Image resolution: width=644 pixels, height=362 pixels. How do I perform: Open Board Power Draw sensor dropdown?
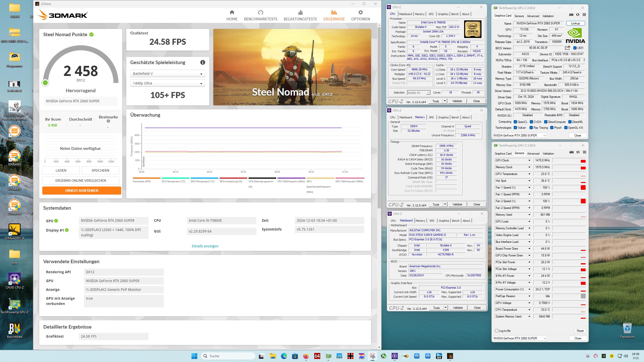[x=529, y=249]
